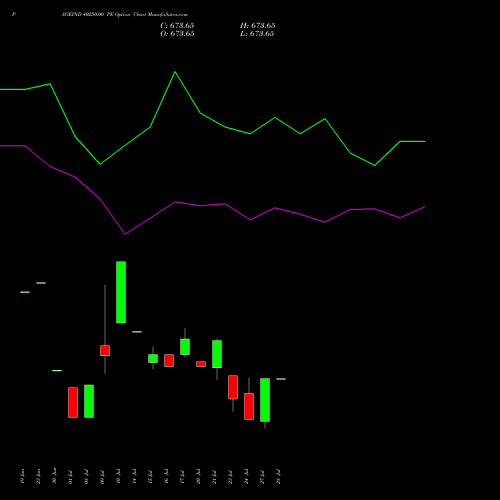Click the low value L: 673.65
The height and width of the screenshot is (500, 500).
(257, 34)
